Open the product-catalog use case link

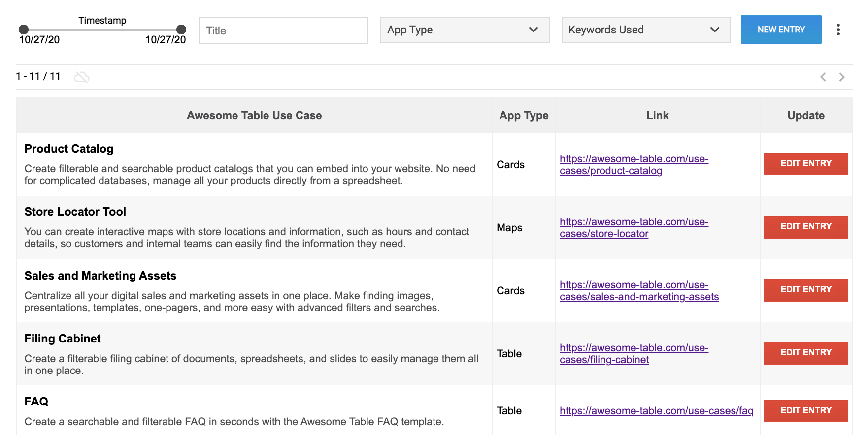click(634, 165)
